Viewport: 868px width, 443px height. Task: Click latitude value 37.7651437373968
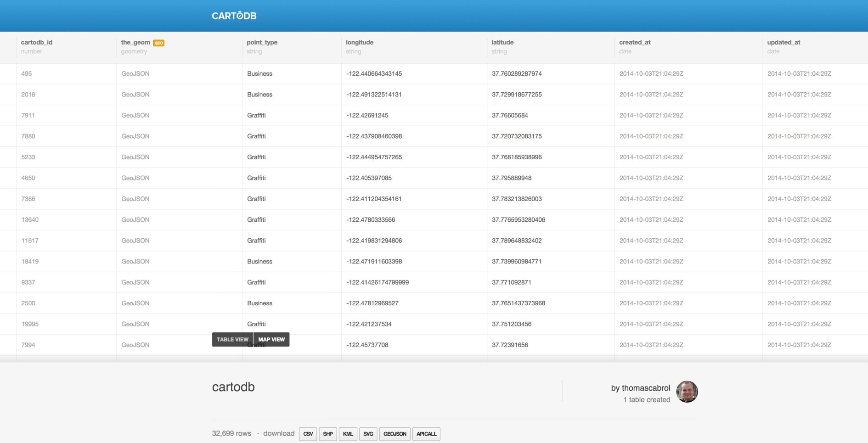pyautogui.click(x=519, y=303)
